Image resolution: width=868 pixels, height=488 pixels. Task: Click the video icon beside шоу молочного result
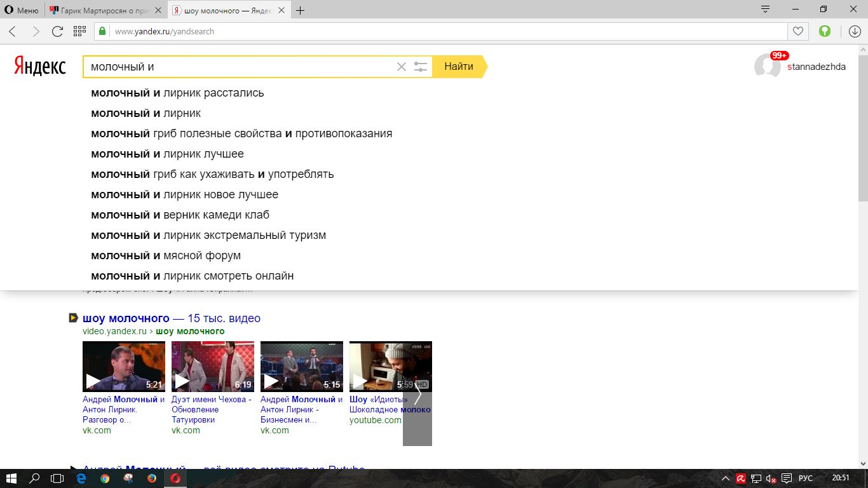tap(73, 318)
